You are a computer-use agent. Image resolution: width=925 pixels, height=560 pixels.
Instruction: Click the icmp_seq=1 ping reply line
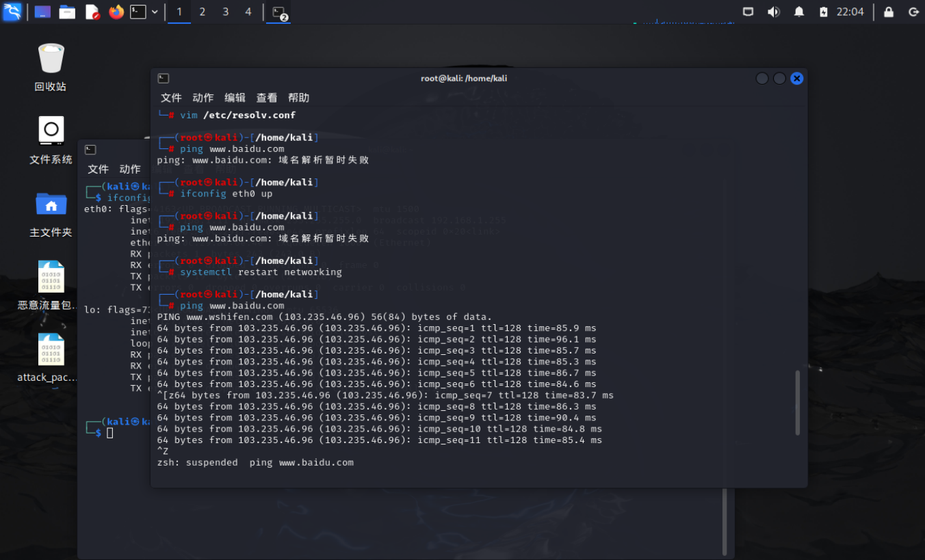[376, 328]
